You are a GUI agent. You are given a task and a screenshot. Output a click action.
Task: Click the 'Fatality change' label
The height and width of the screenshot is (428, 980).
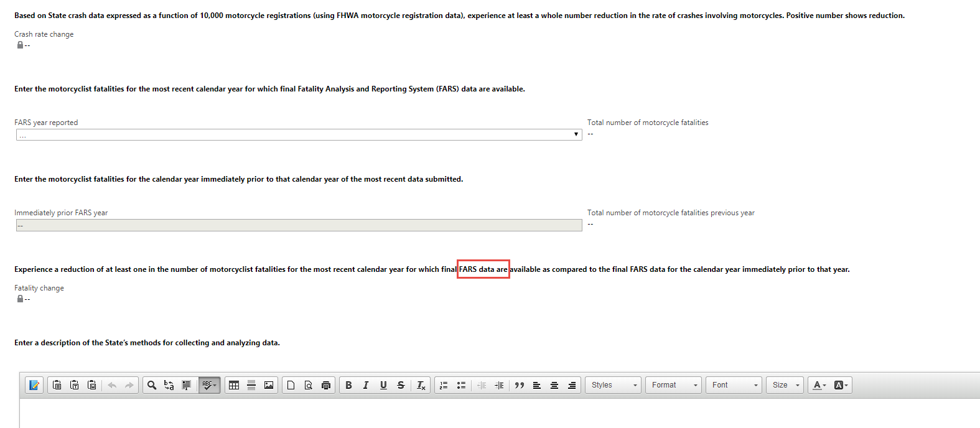click(x=39, y=288)
